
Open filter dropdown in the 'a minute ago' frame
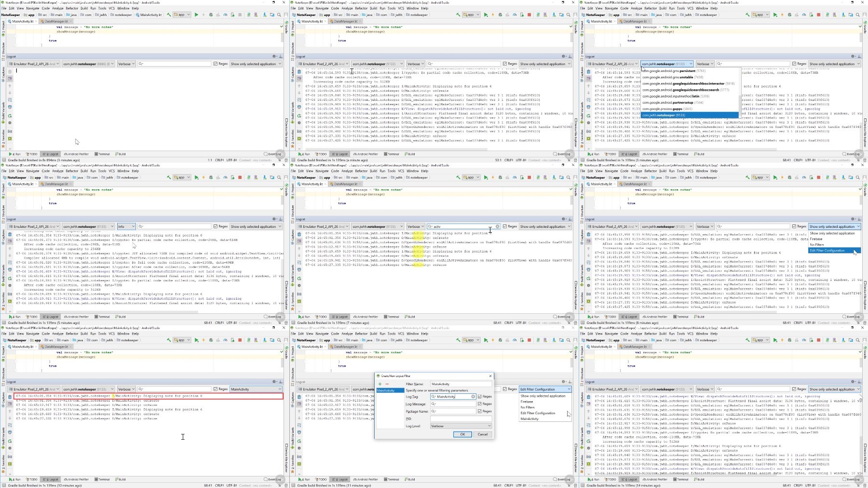pyautogui.click(x=545, y=64)
